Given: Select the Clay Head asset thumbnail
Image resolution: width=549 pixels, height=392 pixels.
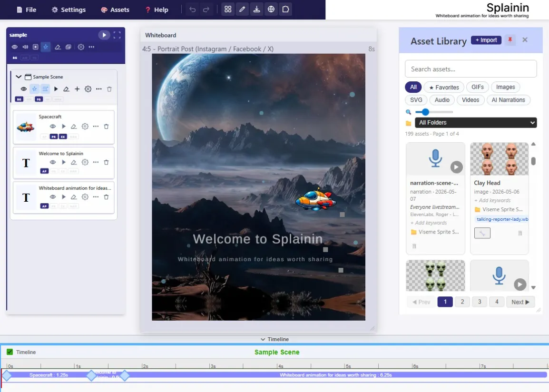Looking at the screenshot, I should click(x=499, y=159).
